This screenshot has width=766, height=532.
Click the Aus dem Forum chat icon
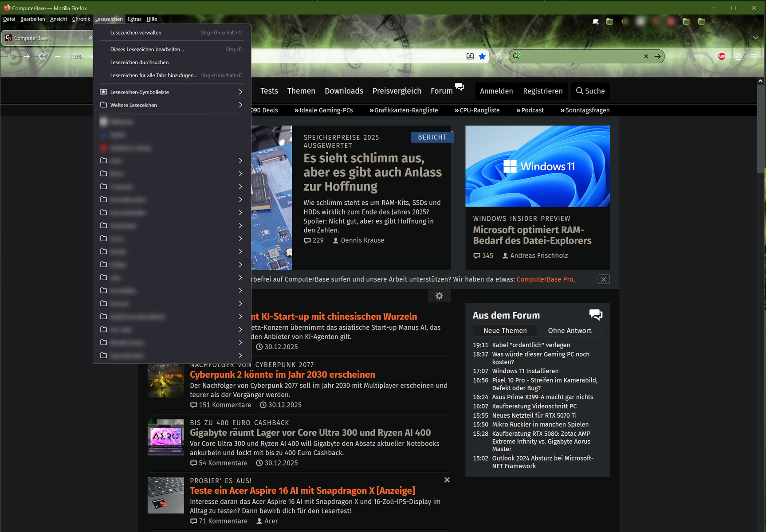(596, 315)
